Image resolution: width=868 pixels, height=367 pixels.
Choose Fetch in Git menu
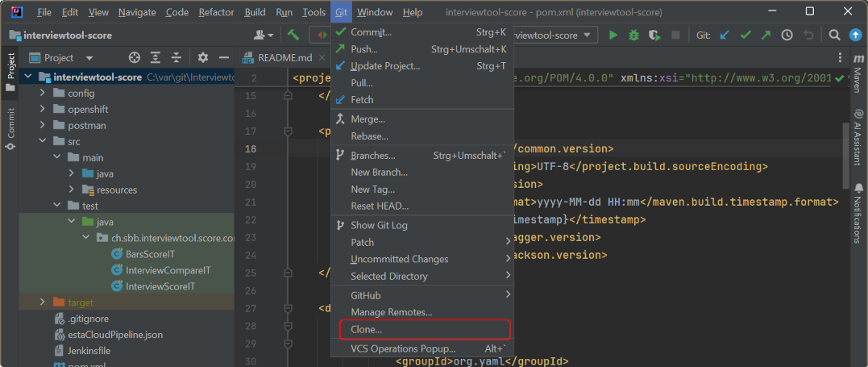(x=422, y=100)
